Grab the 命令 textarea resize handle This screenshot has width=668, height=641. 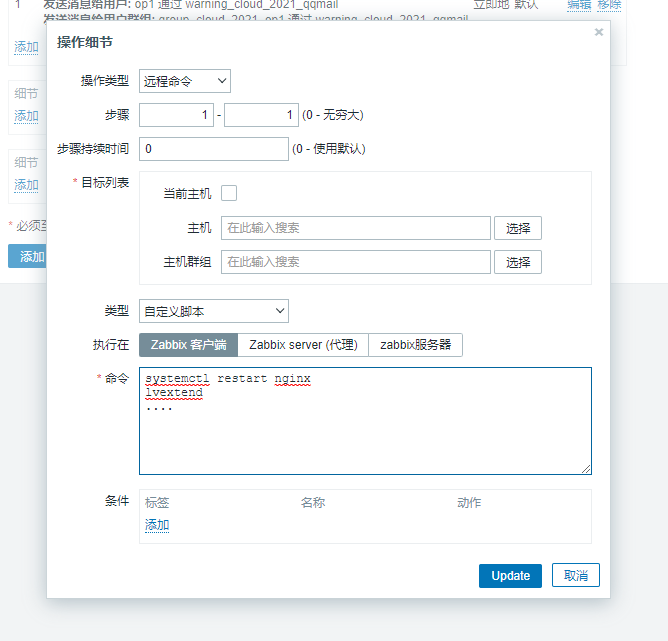pyautogui.click(x=586, y=469)
